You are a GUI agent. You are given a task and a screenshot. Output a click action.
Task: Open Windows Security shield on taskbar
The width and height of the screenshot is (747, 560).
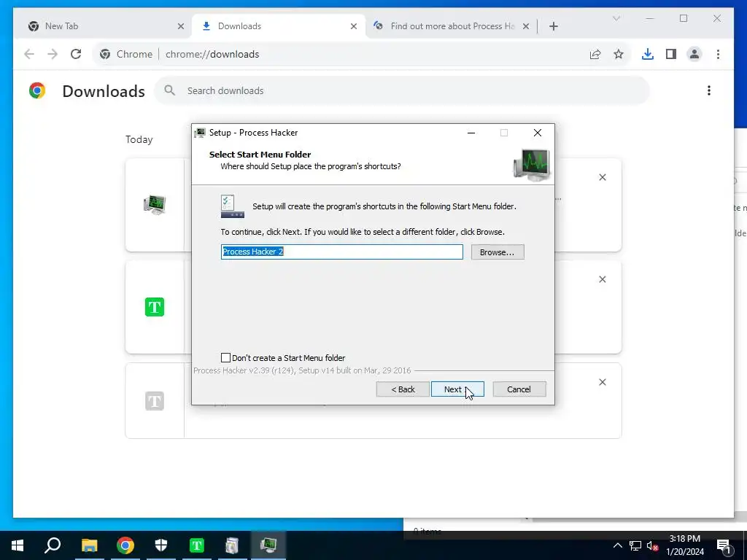161,545
